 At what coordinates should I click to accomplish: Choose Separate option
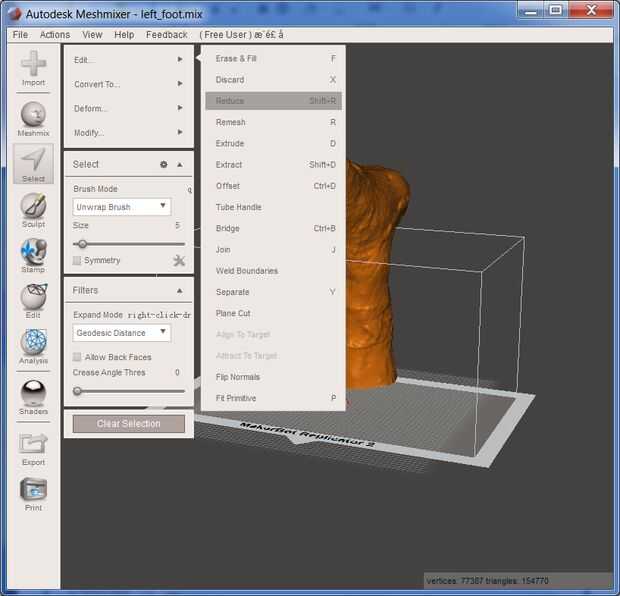(273, 292)
